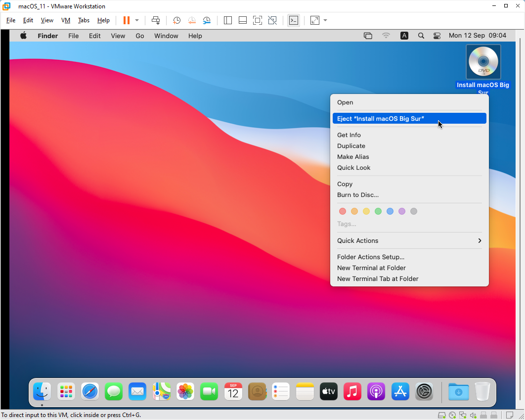Apply the gray tag color

[x=414, y=211]
